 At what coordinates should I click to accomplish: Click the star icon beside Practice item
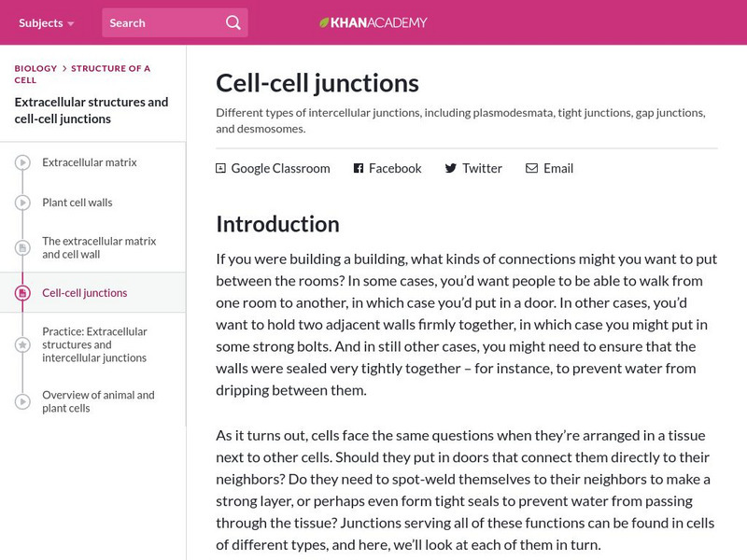click(22, 345)
